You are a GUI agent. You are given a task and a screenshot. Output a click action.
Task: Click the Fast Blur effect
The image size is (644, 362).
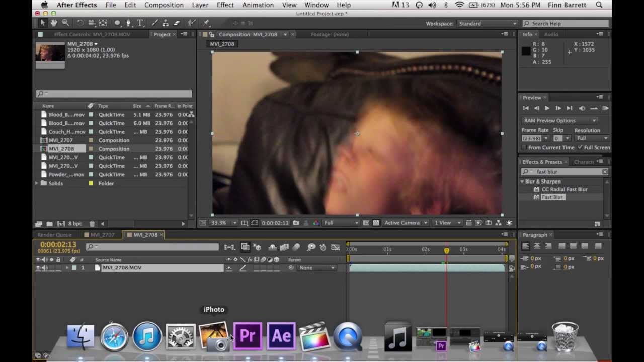[x=552, y=197]
